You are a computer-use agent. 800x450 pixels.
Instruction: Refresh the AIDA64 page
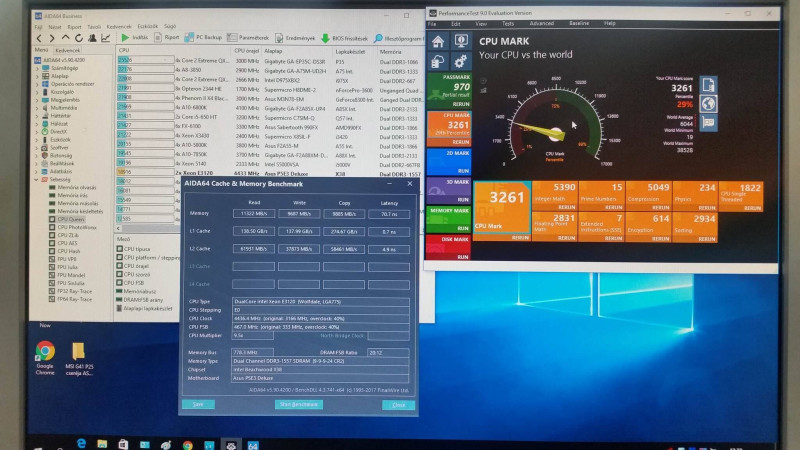point(79,38)
